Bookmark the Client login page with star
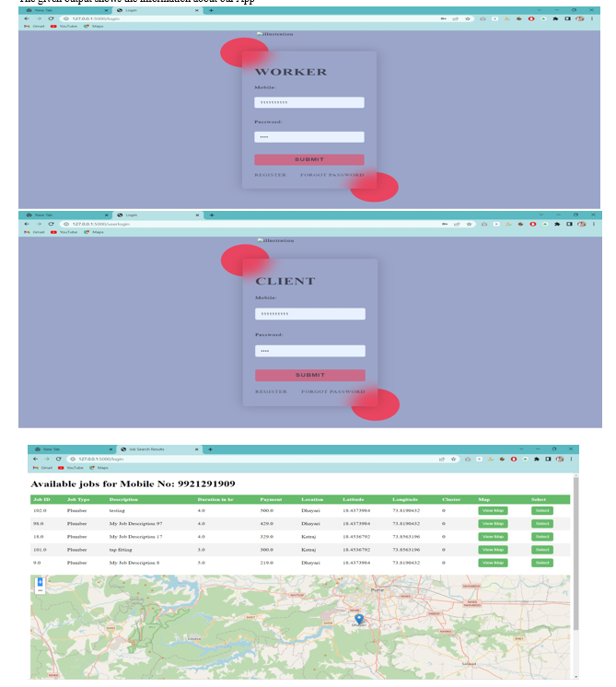 [469, 224]
